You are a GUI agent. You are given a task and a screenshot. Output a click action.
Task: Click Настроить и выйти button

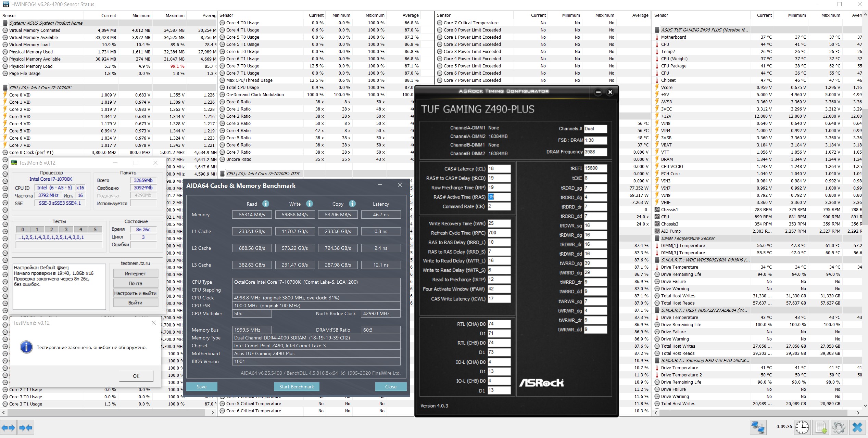click(x=136, y=293)
